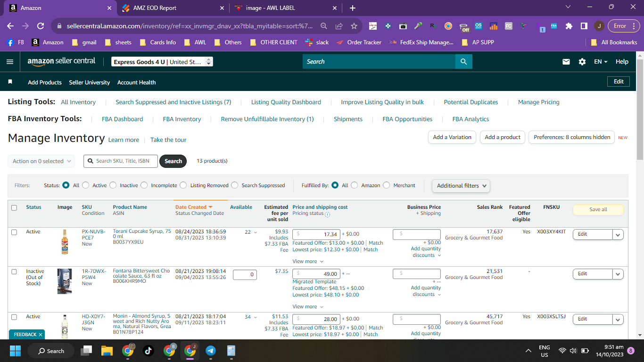This screenshot has height=362, width=644.
Task: Expand the available quantity 22 chevron
Action: (256, 232)
